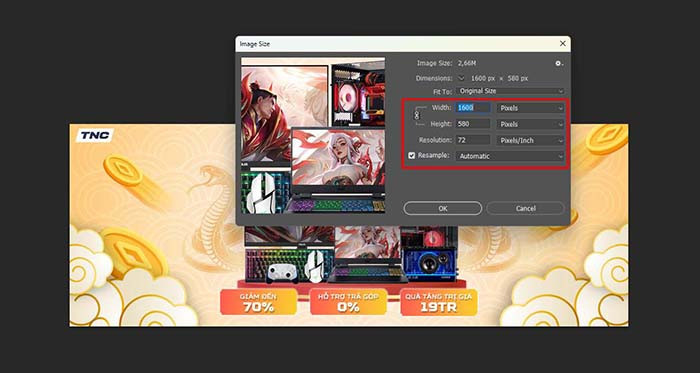Click the Width input field
This screenshot has width=700, height=373.
click(473, 108)
